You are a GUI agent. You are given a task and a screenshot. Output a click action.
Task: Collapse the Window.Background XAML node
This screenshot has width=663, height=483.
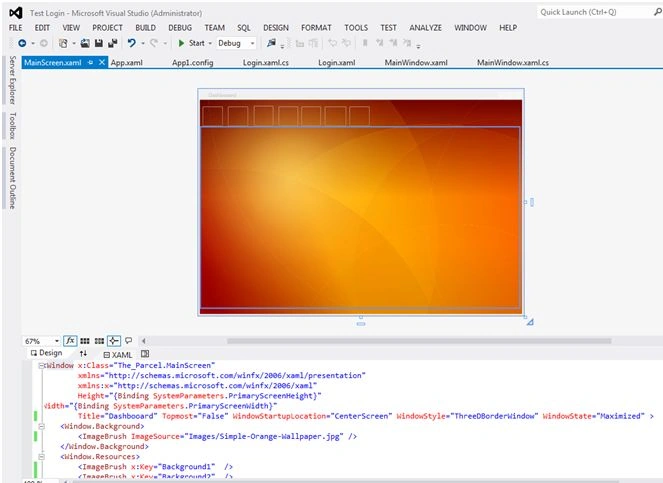point(41,426)
